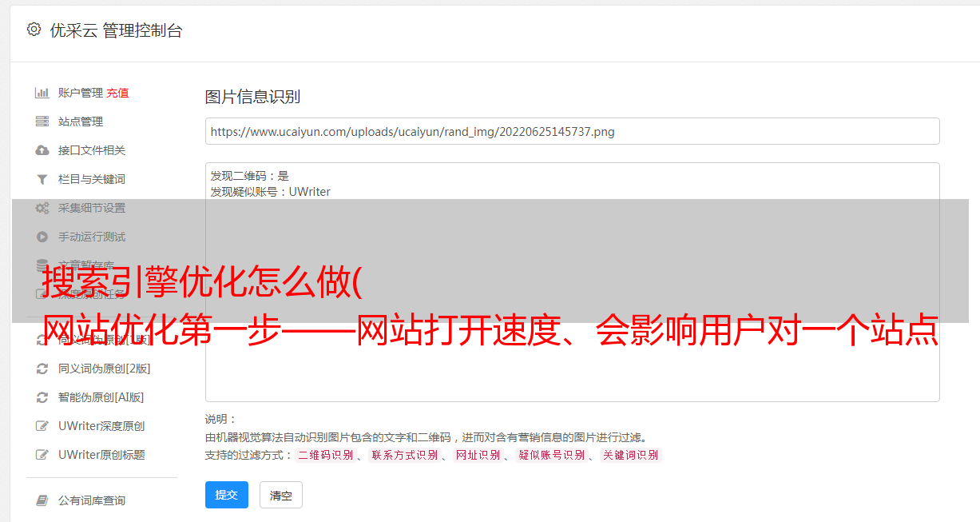Image resolution: width=980 pixels, height=522 pixels.
Task: Click the 网址识别 filter tag
Action: (x=478, y=455)
